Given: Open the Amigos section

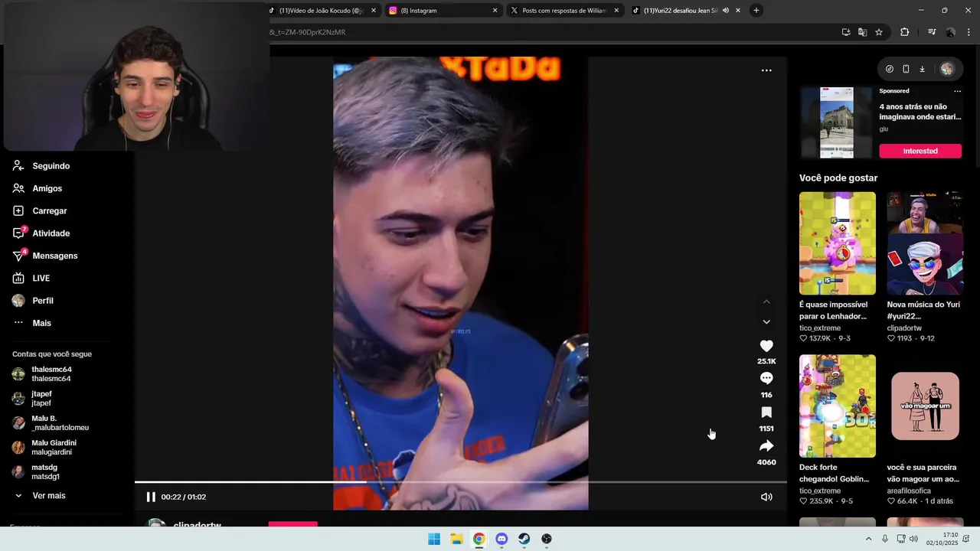Looking at the screenshot, I should tap(47, 188).
